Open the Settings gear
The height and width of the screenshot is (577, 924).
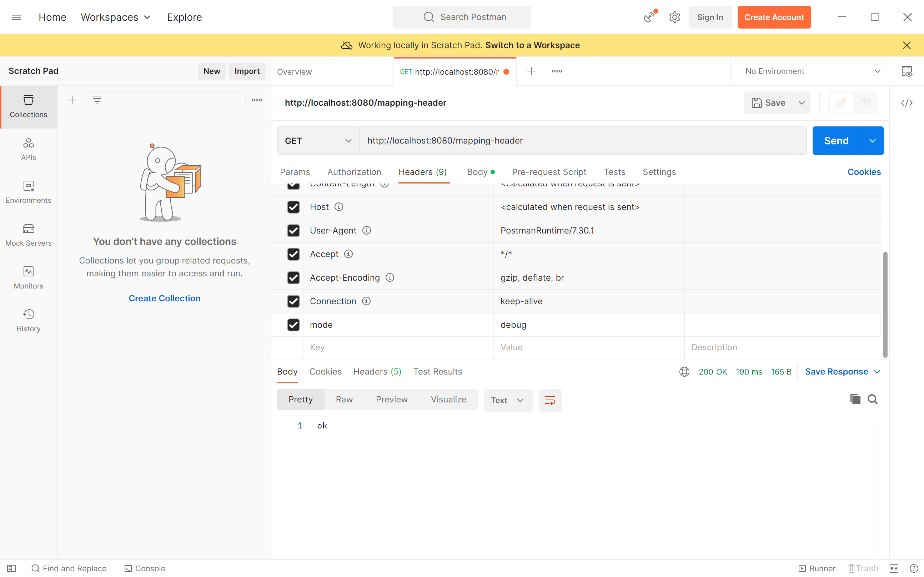pyautogui.click(x=674, y=17)
